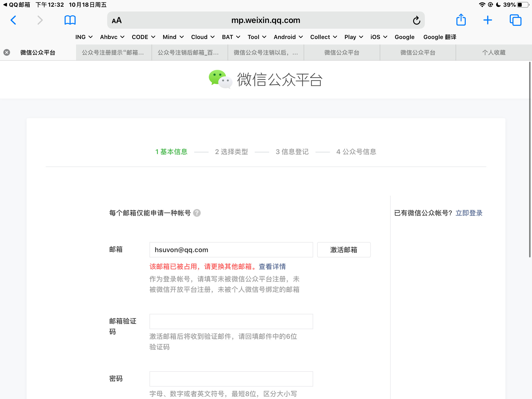
Task: Tap the Safari back arrow
Action: point(13,20)
